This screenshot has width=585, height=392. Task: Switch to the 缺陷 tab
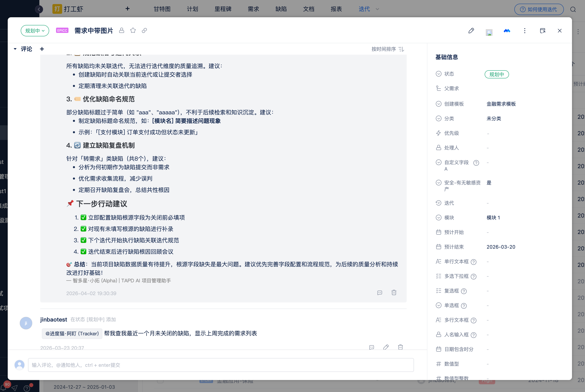coord(281,9)
